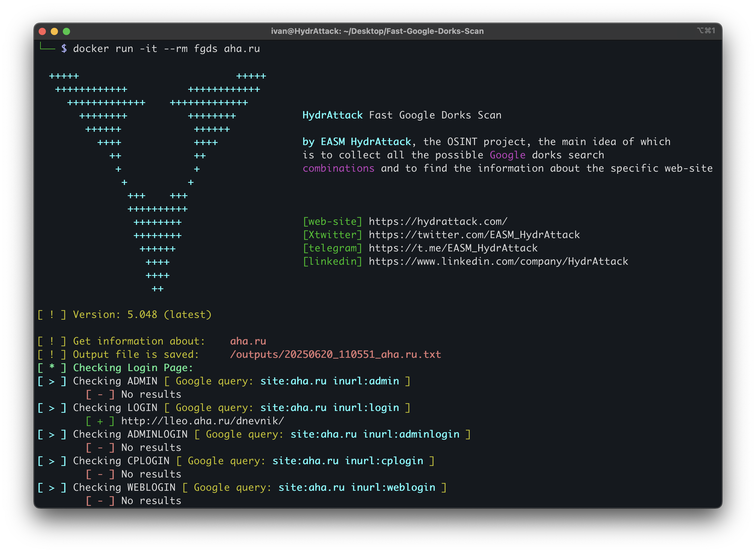756x553 pixels.
Task: Click the '$' prompt symbol
Action: tap(64, 49)
